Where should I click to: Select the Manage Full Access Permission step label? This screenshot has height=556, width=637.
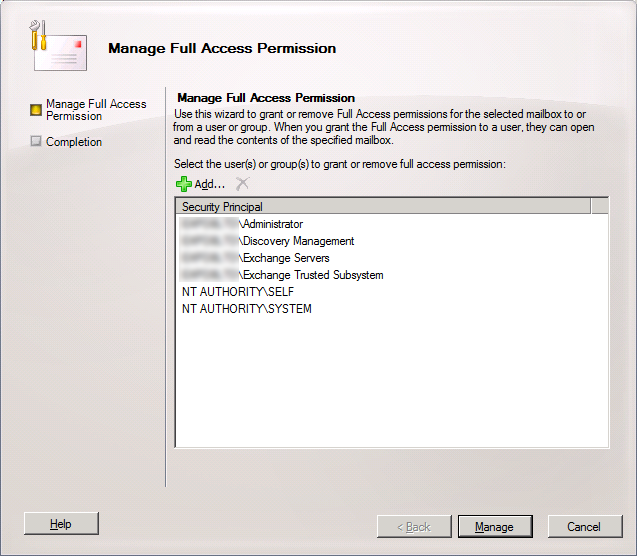tap(96, 110)
